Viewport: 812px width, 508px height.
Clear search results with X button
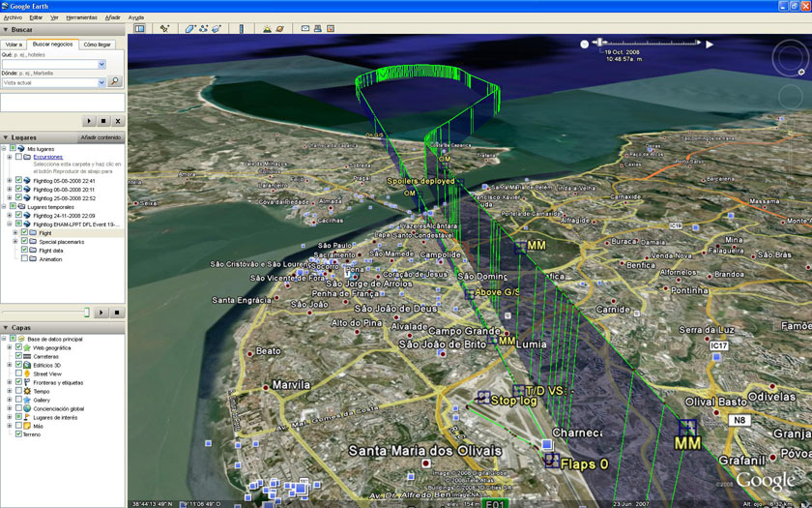[118, 121]
